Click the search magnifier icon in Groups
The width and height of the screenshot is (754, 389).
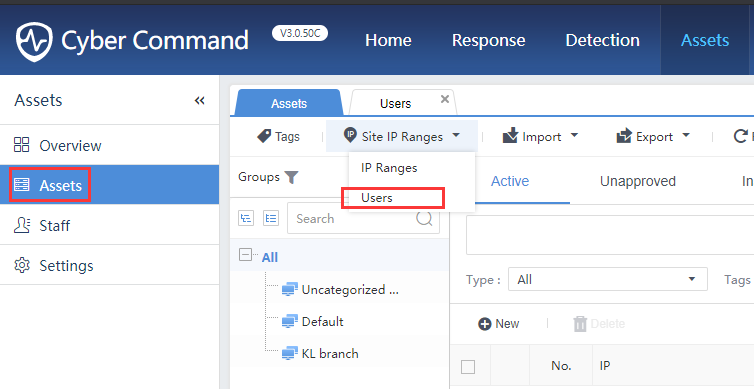point(424,218)
